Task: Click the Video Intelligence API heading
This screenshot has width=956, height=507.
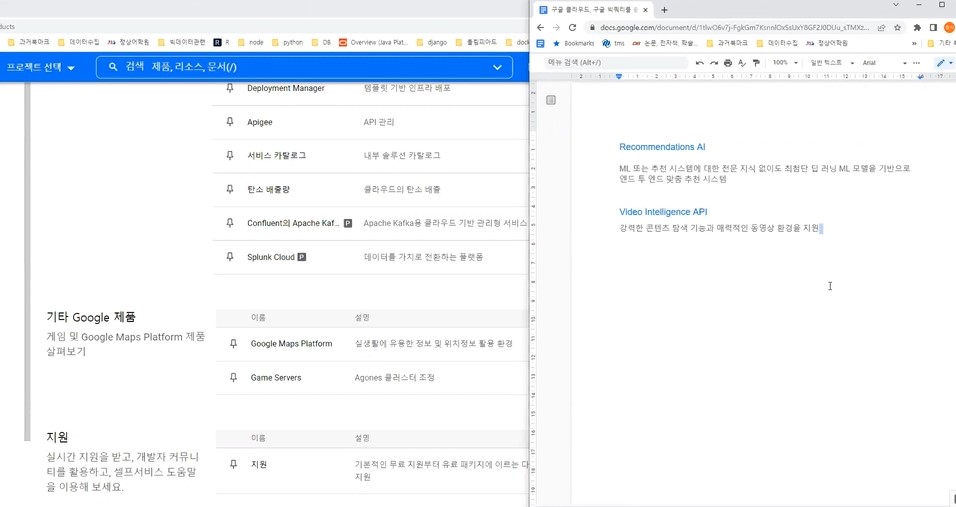Action: pos(663,212)
